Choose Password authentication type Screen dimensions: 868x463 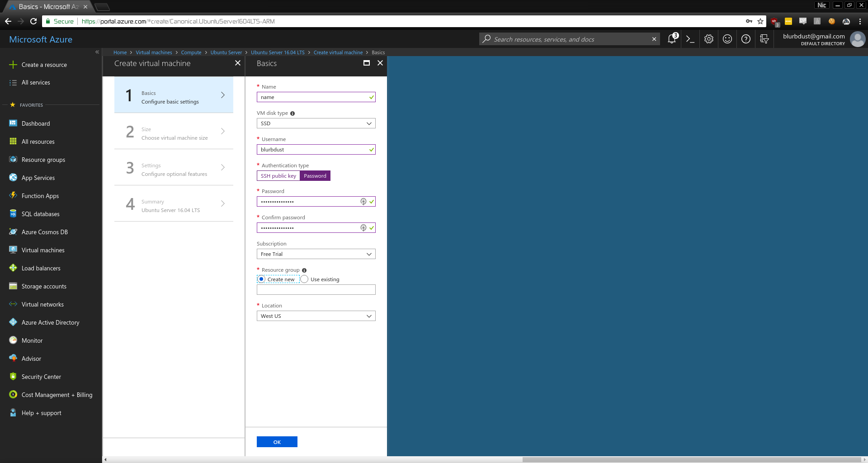coord(315,176)
